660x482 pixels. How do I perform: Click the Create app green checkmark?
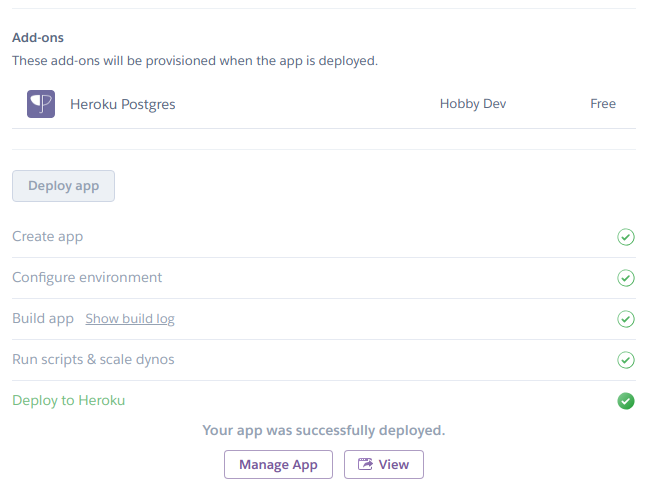point(626,237)
